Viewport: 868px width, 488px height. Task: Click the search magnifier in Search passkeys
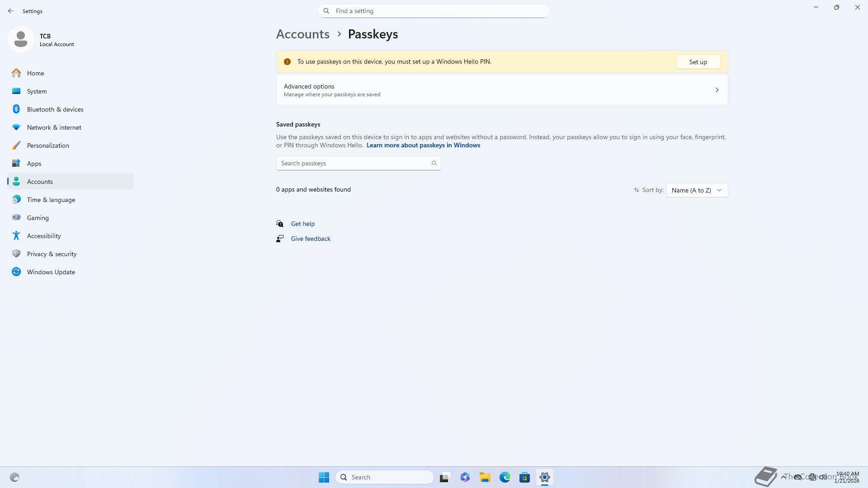[x=434, y=163]
